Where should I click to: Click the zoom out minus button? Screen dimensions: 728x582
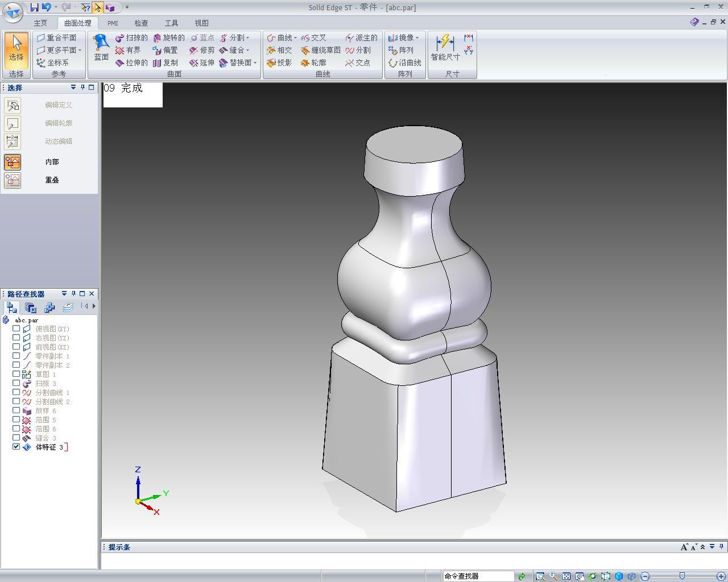click(645, 576)
